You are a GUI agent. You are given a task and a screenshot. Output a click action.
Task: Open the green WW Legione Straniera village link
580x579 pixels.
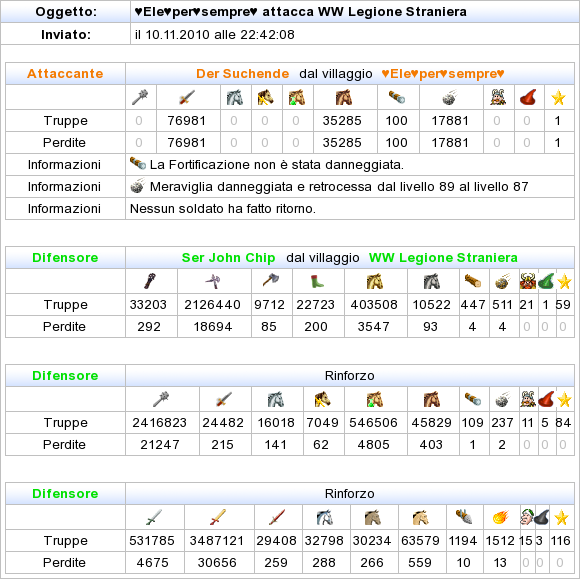pos(443,257)
